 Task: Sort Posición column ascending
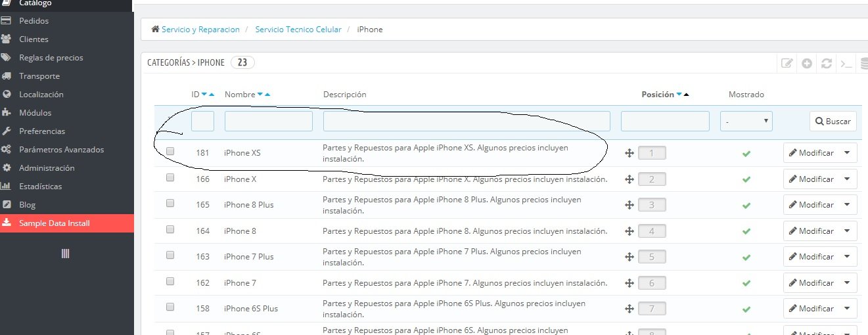pos(686,95)
